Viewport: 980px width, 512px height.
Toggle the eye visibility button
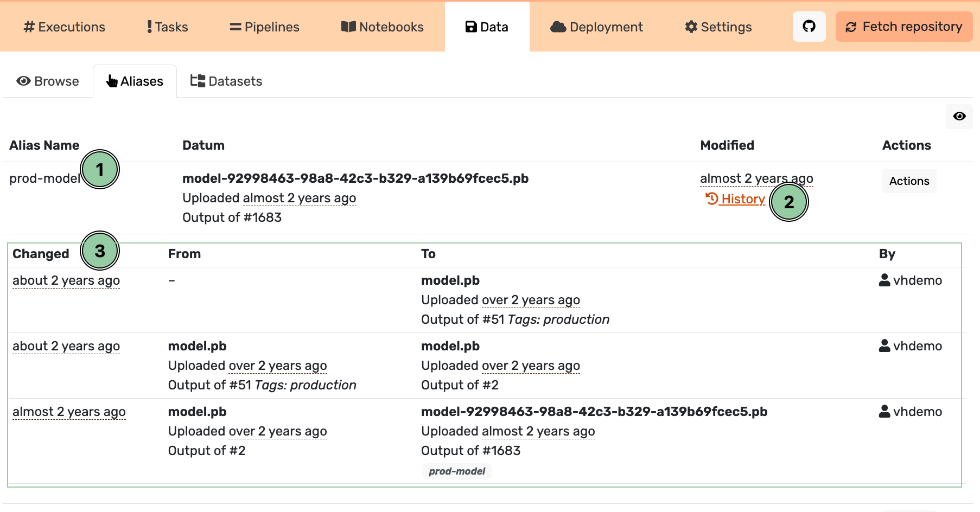tap(959, 117)
